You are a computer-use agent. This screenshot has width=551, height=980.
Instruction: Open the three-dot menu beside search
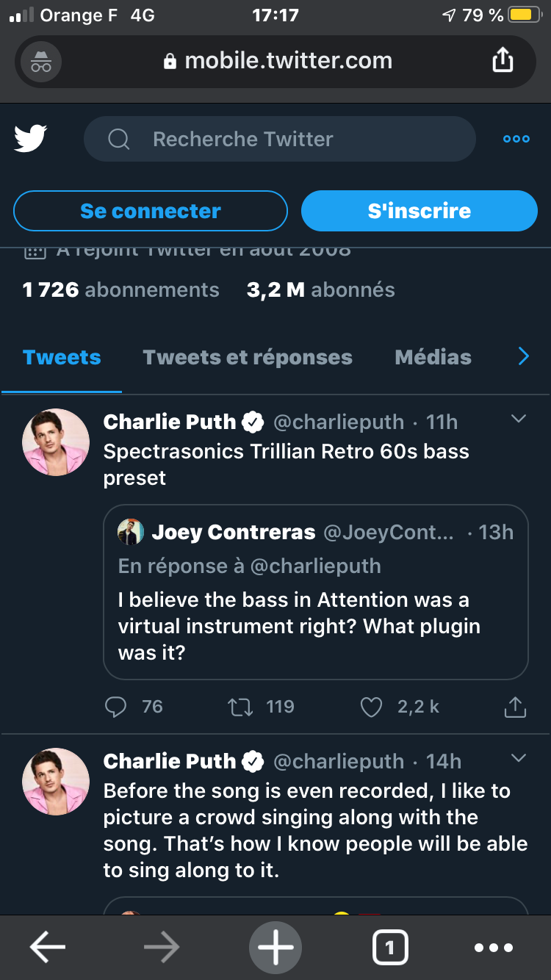coord(516,139)
